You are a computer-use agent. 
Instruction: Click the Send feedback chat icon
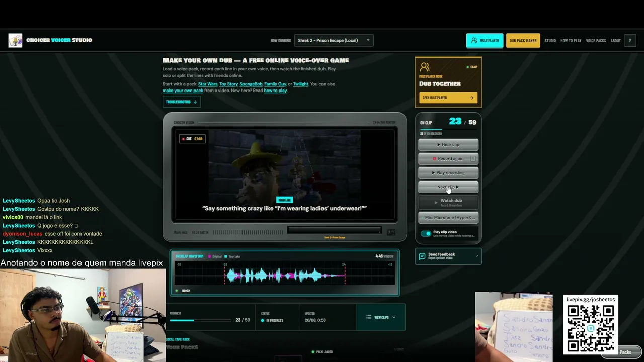point(422,256)
